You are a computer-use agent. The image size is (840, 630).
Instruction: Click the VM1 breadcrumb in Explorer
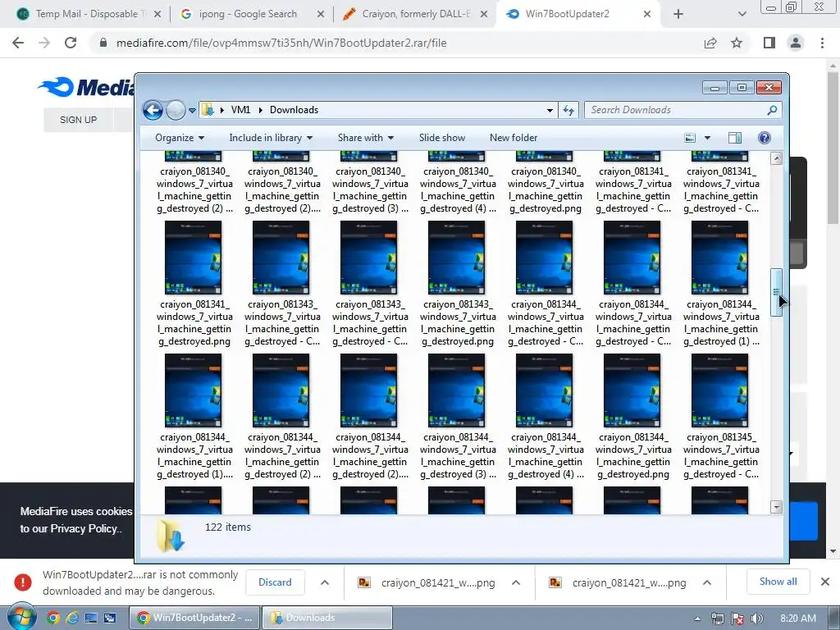click(240, 110)
